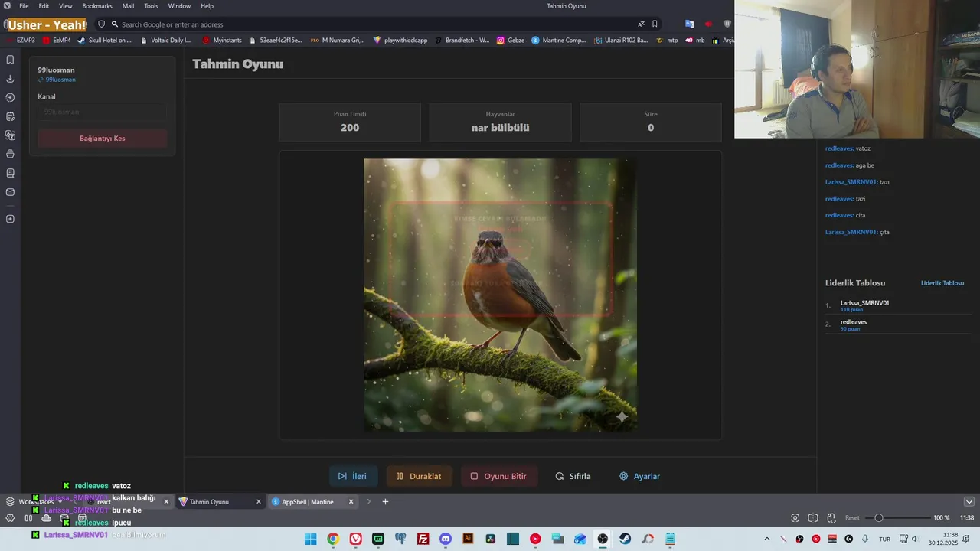Click the robin bird image
Image resolution: width=980 pixels, height=551 pixels.
tap(500, 295)
